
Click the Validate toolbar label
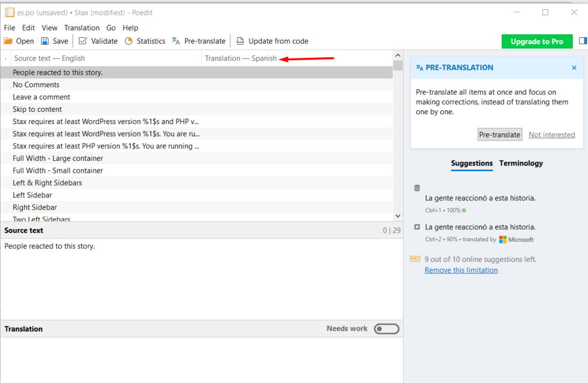[x=105, y=41]
